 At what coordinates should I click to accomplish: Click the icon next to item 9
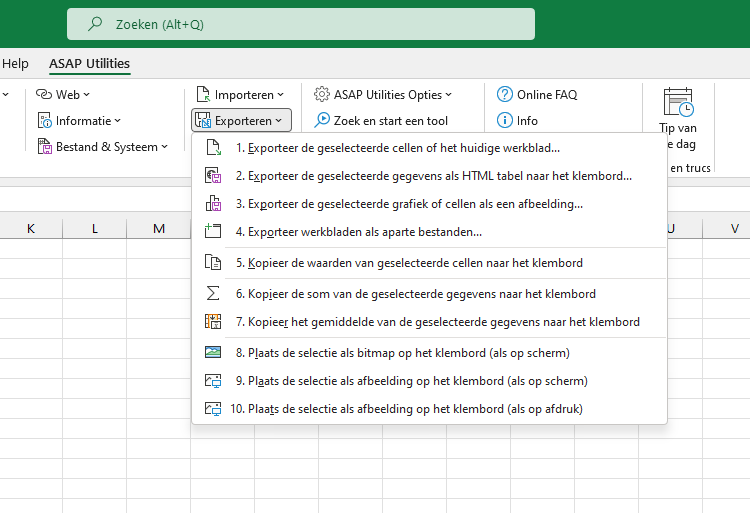click(213, 381)
